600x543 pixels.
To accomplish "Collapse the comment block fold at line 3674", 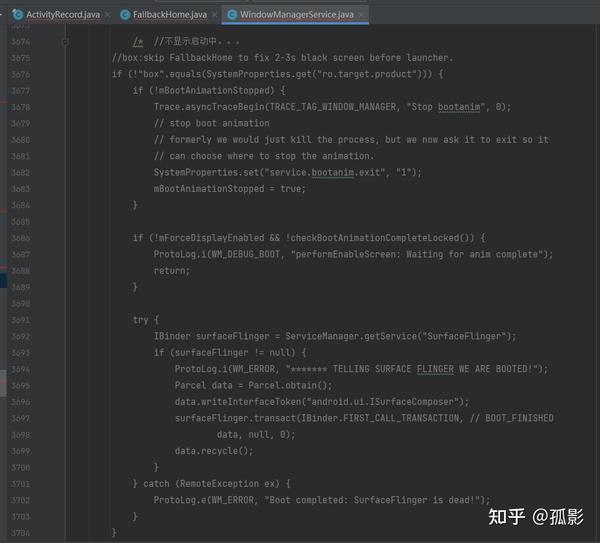I will click(65, 42).
